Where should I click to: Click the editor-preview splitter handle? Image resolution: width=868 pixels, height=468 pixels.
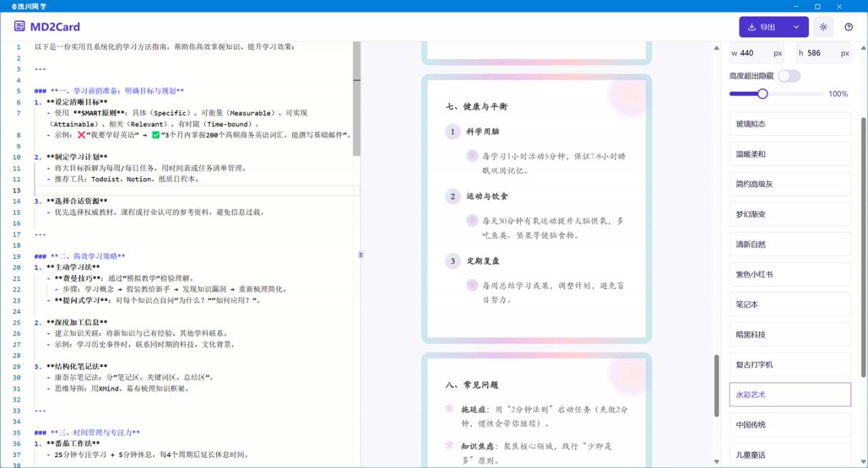[361, 255]
